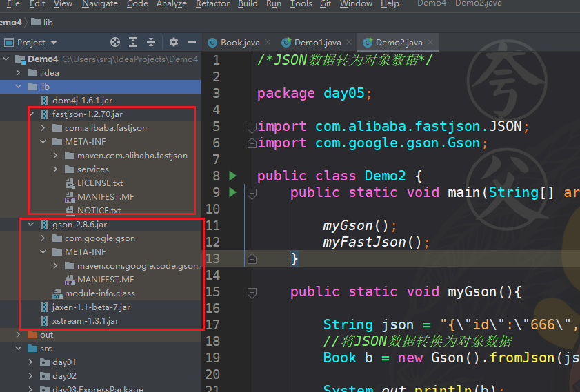Click the dom4j-1.6.1.jar archive icon
This screenshot has height=392, width=580.
(x=45, y=101)
